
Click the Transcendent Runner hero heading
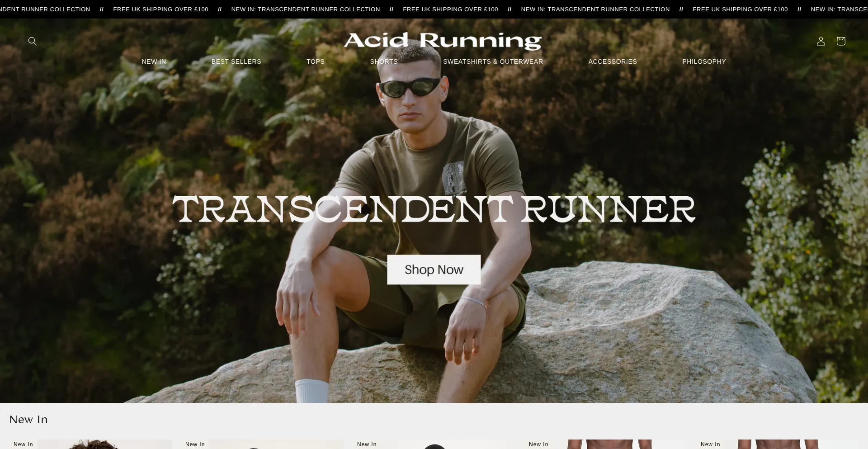pos(434,209)
